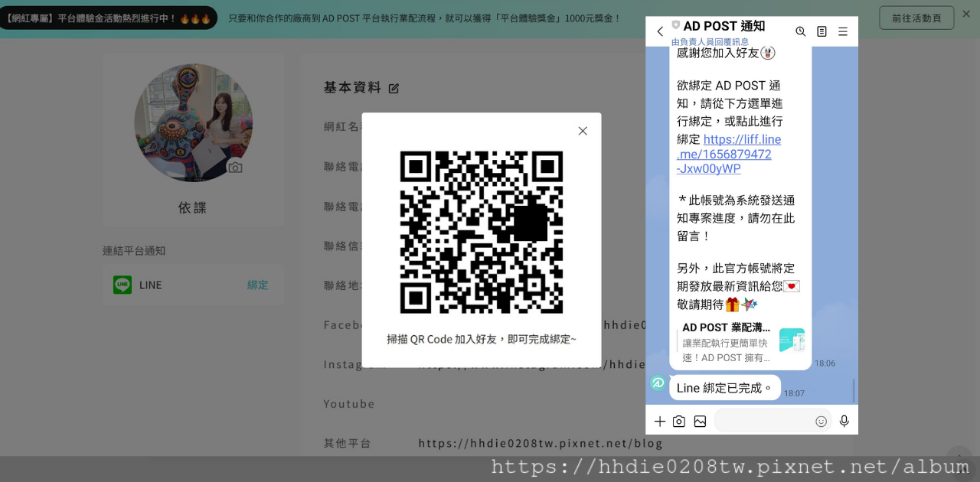
Task: Edit 基本資料 with the pencil icon
Action: click(394, 88)
